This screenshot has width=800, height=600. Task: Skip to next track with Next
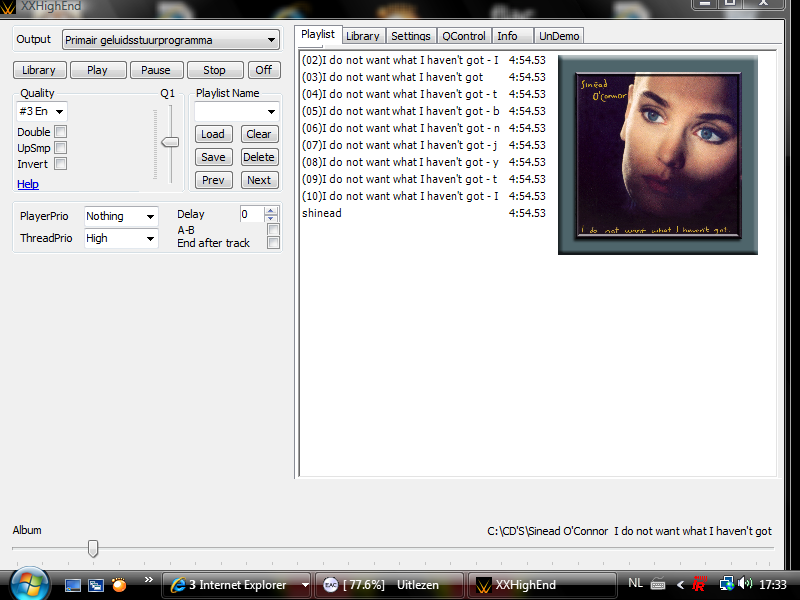tap(259, 180)
